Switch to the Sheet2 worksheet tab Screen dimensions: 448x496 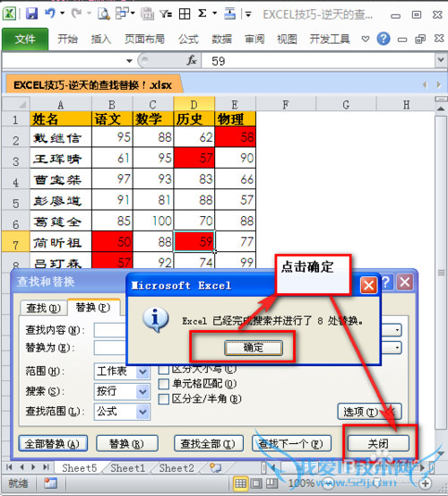(x=177, y=468)
